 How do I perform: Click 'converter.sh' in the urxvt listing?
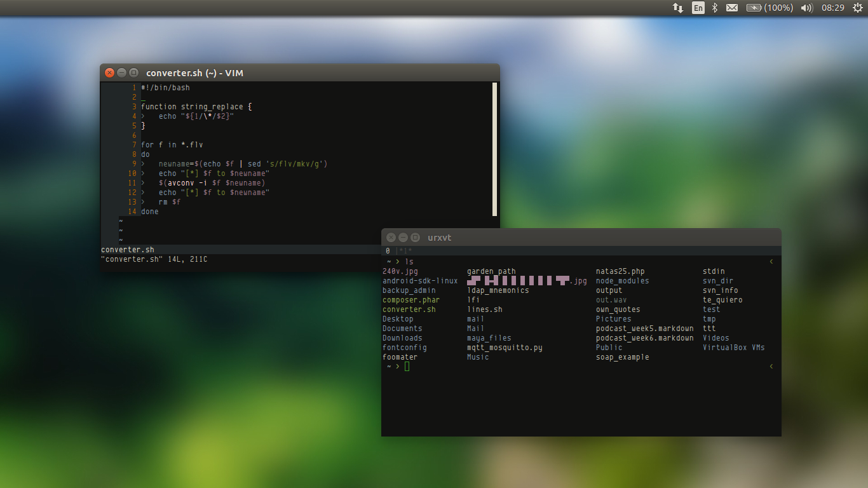409,309
